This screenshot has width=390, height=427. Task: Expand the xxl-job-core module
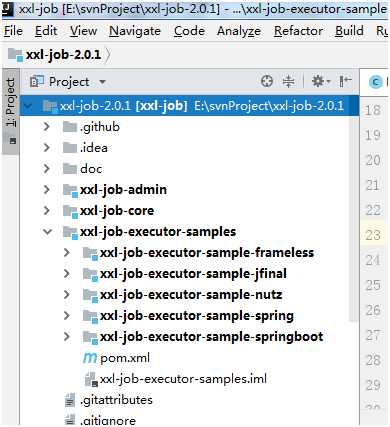47,211
